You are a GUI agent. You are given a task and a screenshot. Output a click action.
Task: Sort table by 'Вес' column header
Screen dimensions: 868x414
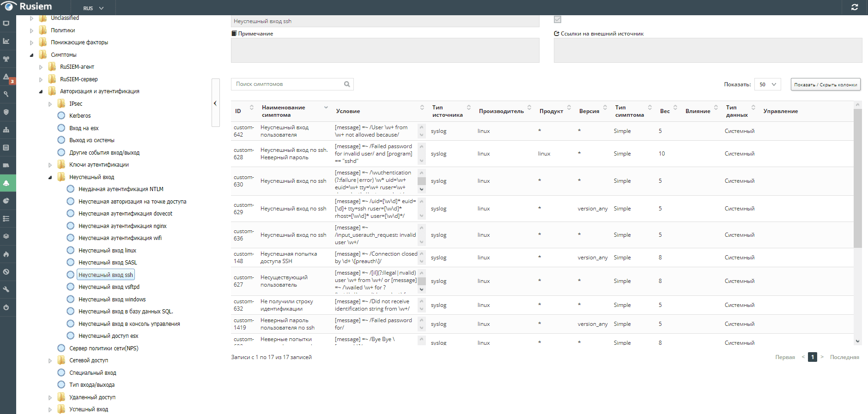(x=665, y=111)
